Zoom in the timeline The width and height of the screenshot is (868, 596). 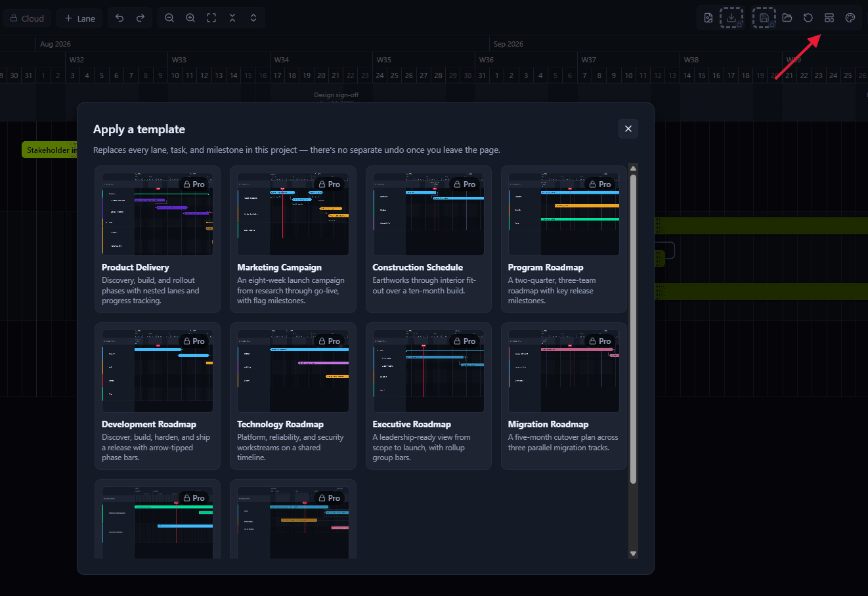pos(190,18)
